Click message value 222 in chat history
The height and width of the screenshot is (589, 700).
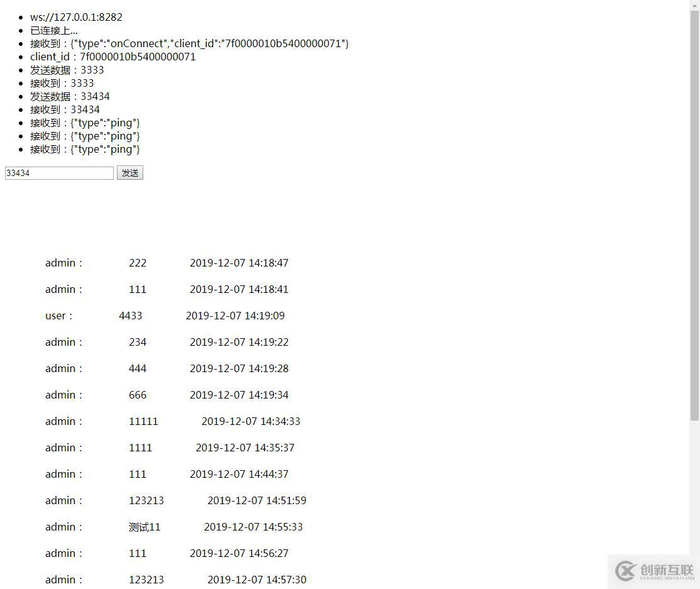[x=138, y=263]
